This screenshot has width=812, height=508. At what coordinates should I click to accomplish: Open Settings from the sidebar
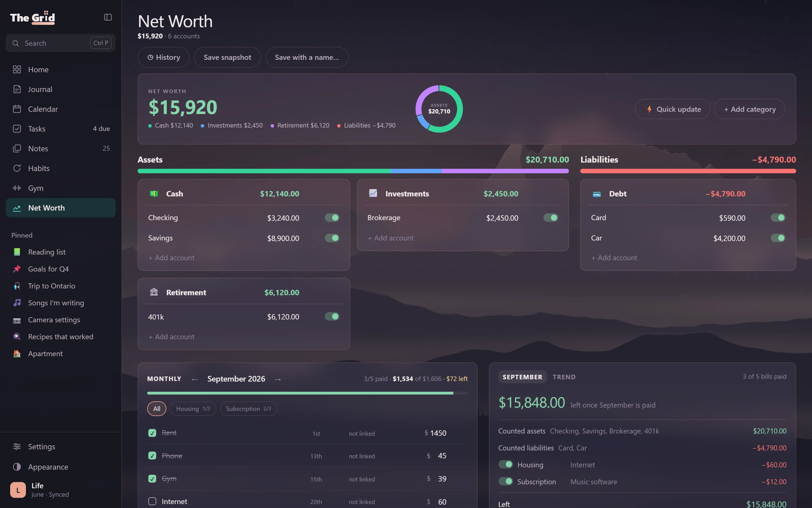(x=60, y=446)
